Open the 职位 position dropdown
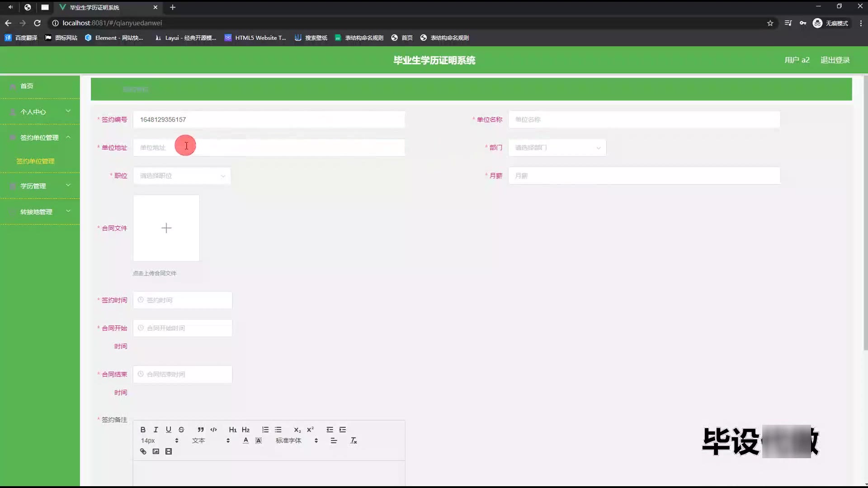This screenshot has height=488, width=868. click(182, 176)
